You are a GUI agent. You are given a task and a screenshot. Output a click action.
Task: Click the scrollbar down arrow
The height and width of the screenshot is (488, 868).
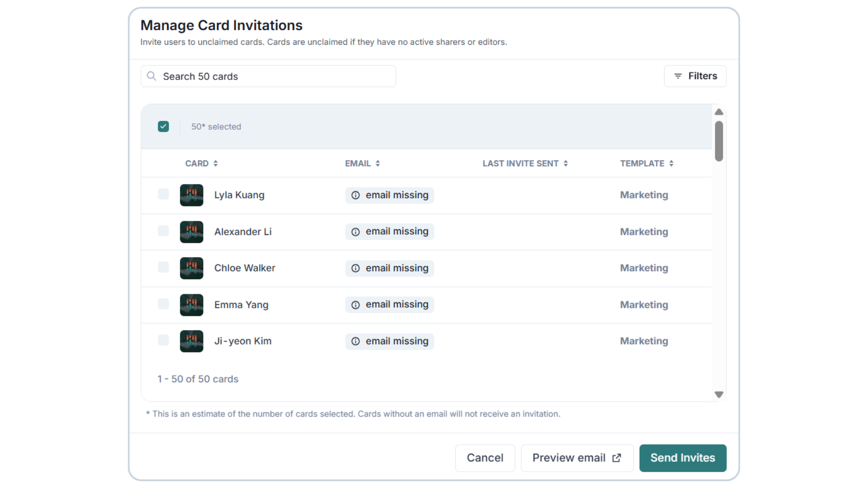coord(719,394)
